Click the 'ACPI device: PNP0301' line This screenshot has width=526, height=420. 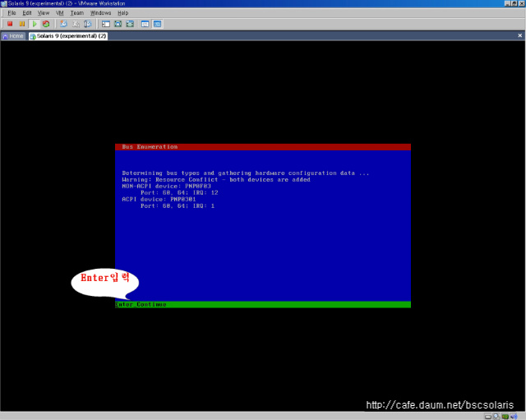pyautogui.click(x=159, y=199)
